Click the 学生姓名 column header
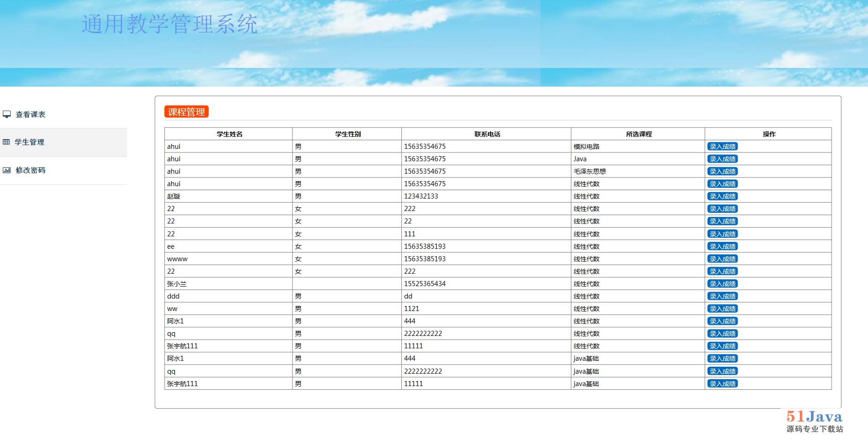This screenshot has height=440, width=868. point(229,134)
